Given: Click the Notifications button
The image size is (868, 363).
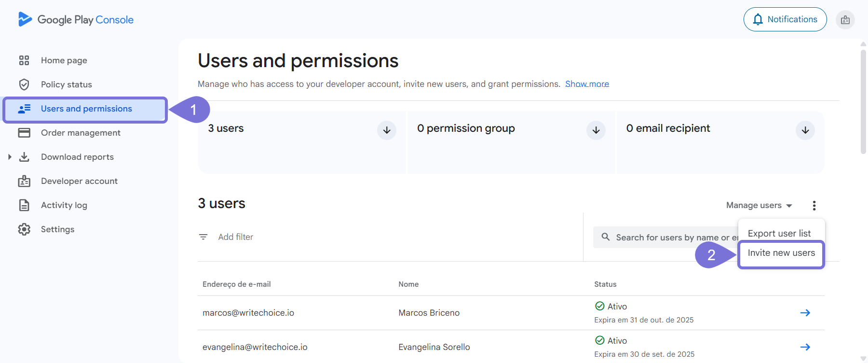Looking at the screenshot, I should coord(785,19).
